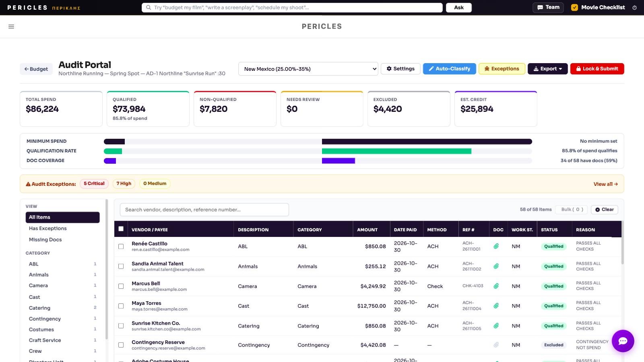644x362 pixels.
Task: Toggle the select-all checkbox in table header
Action: (121, 229)
